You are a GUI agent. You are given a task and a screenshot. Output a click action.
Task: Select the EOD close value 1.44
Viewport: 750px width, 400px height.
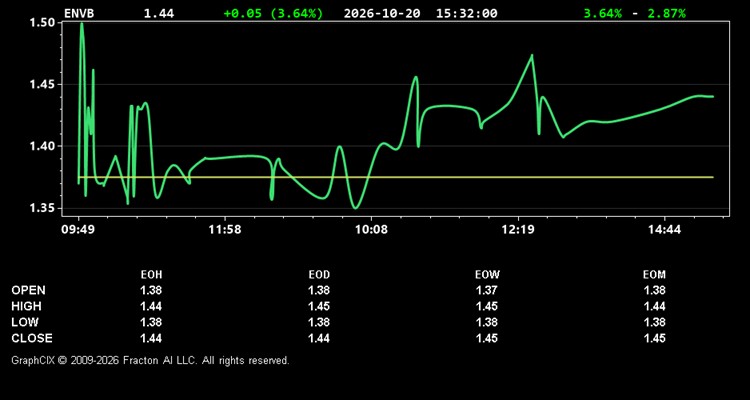[319, 338]
